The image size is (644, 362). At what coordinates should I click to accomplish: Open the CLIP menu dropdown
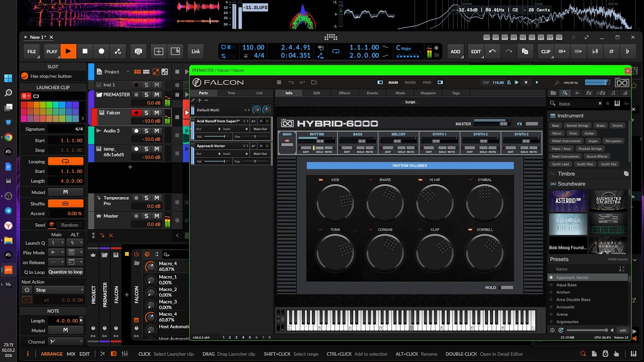point(546,51)
